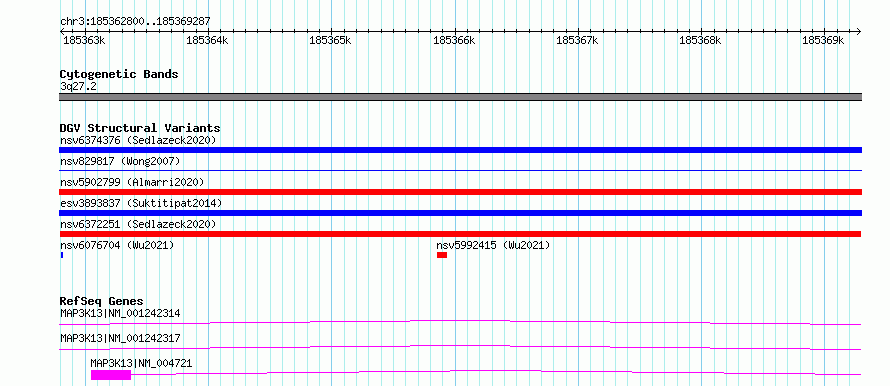
Task: Select the thin blue nsv829817 variant line
Action: [x=460, y=170]
